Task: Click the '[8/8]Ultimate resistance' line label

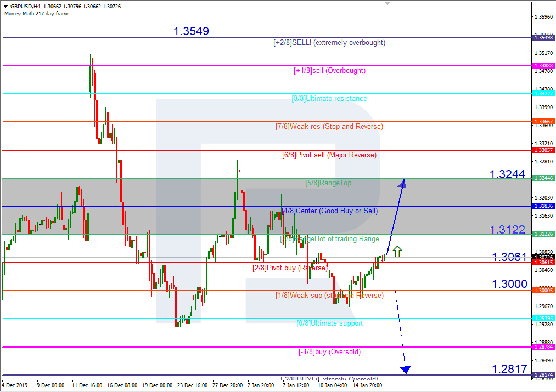Action: pyautogui.click(x=329, y=99)
